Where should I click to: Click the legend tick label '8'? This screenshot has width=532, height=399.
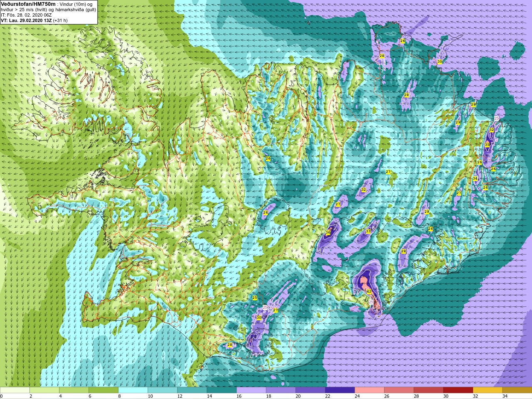pyautogui.click(x=120, y=396)
